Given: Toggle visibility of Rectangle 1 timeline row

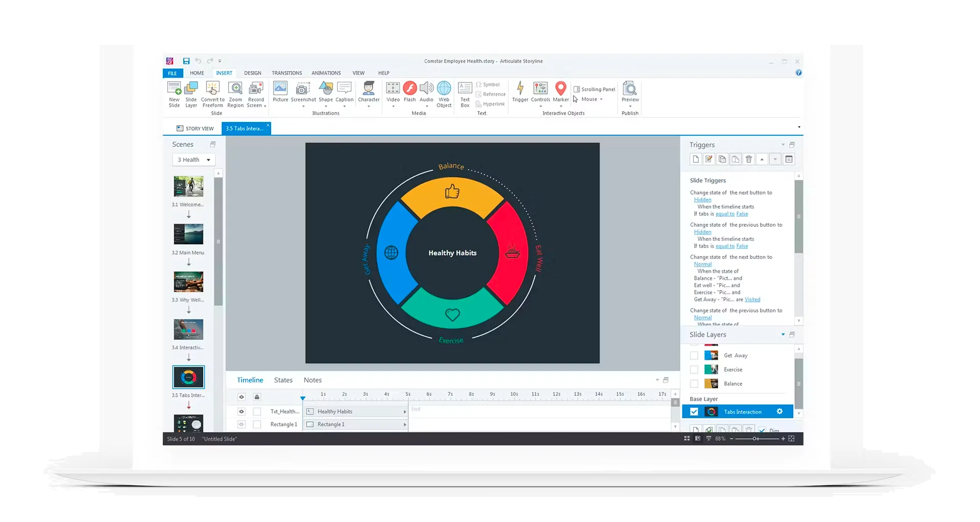Looking at the screenshot, I should point(241,424).
